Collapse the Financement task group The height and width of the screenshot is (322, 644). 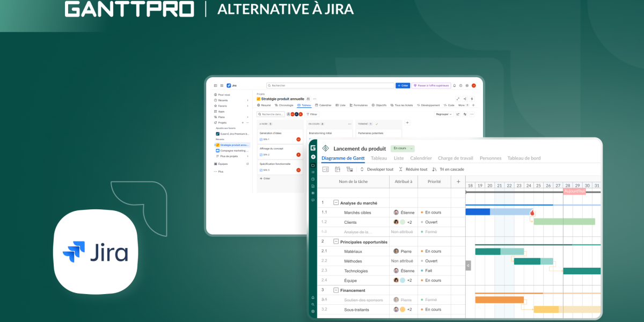[336, 290]
